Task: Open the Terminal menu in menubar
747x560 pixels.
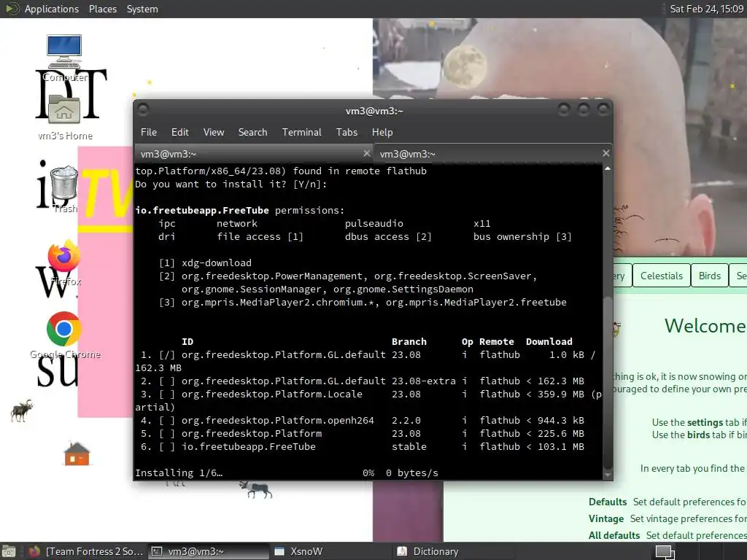Action: pyautogui.click(x=301, y=133)
